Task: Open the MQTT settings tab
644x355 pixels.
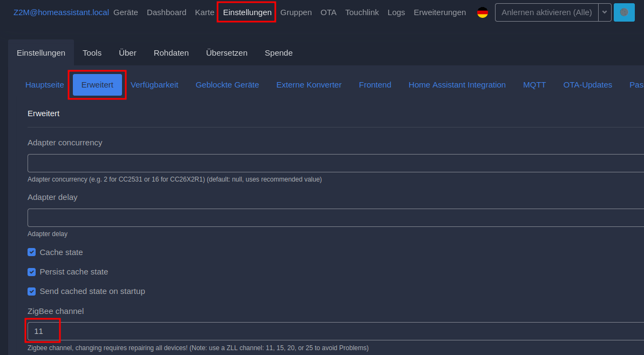Action: (534, 85)
